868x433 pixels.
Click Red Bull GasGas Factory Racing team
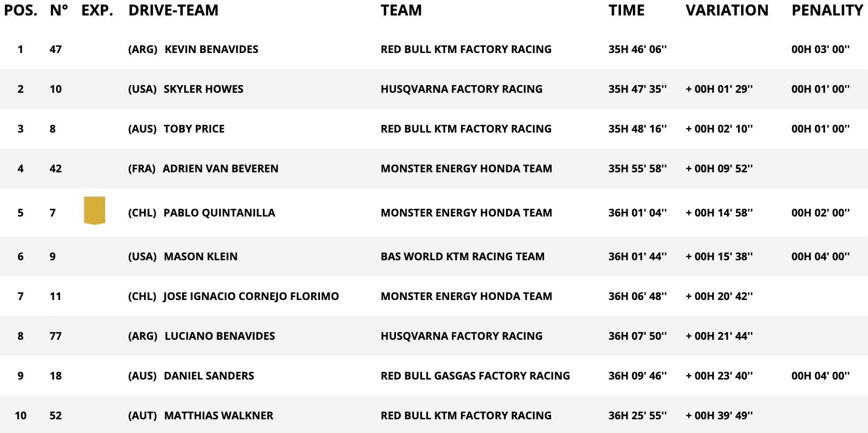point(475,376)
